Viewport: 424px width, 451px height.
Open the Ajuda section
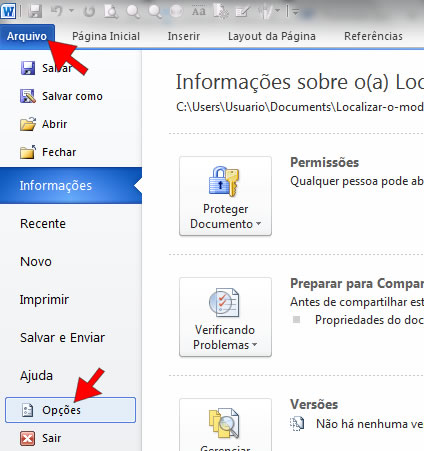click(36, 376)
